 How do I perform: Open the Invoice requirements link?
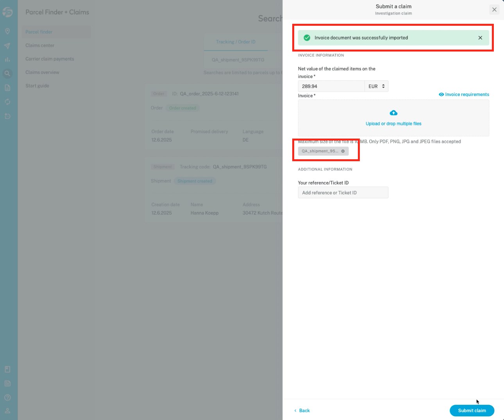click(x=464, y=94)
